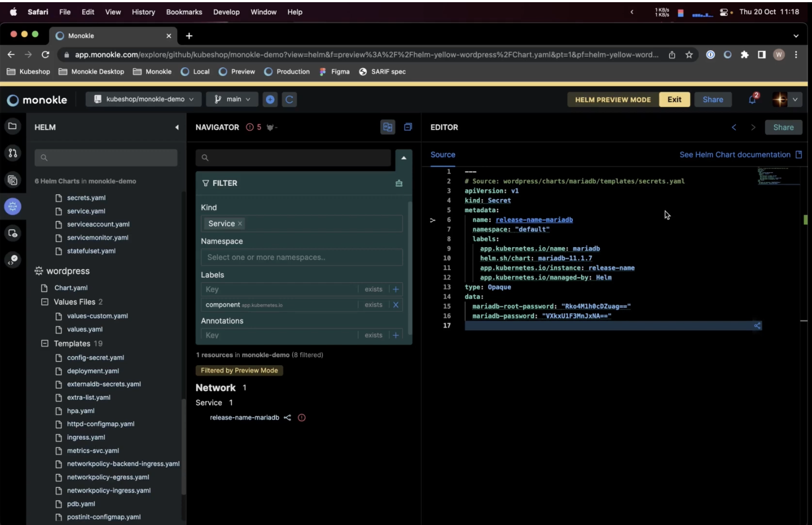Open values-custom.yaml
Screen dimensions: 812x525
coord(97,316)
